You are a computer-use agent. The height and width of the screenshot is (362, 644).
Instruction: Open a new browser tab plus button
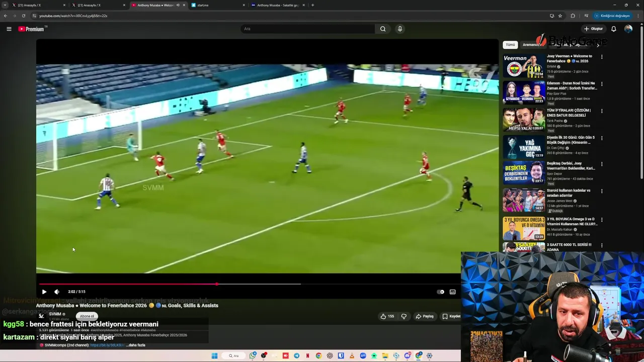(312, 5)
